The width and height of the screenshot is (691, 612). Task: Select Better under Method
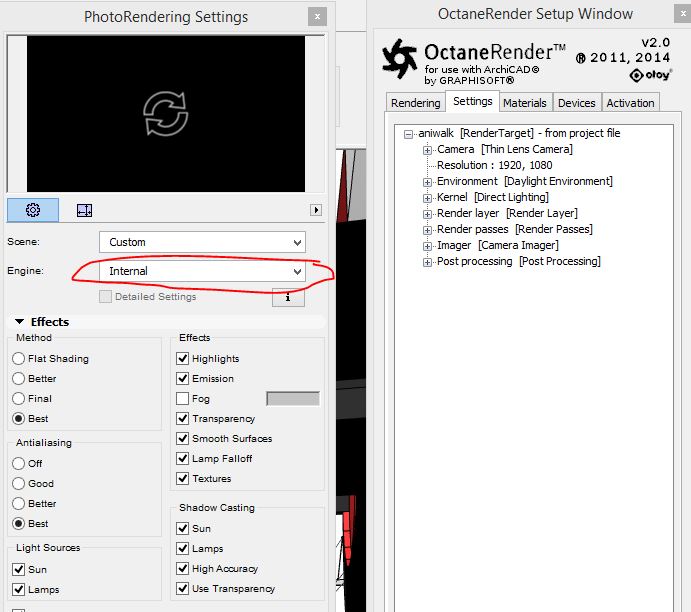coord(19,378)
